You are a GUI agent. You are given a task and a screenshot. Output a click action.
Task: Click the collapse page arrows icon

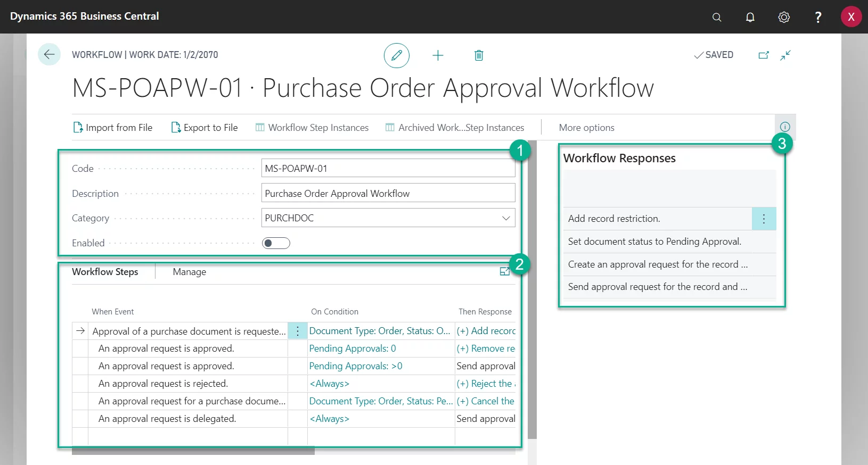[x=785, y=55]
